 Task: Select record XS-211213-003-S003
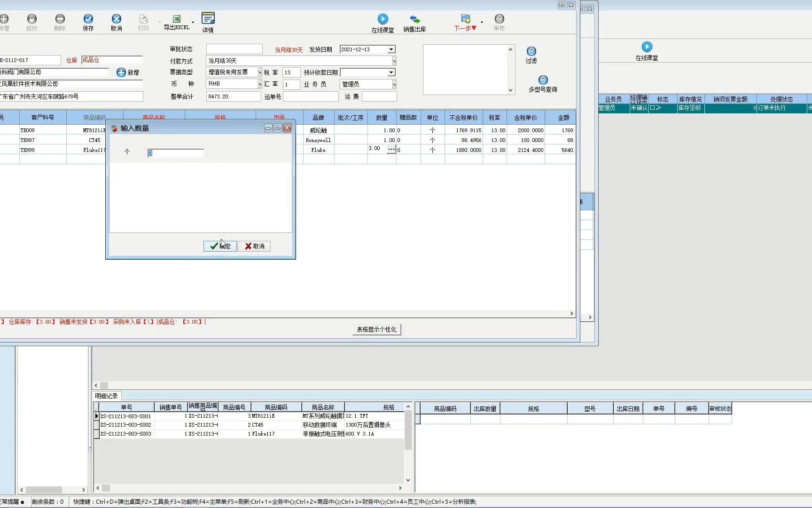tap(126, 434)
